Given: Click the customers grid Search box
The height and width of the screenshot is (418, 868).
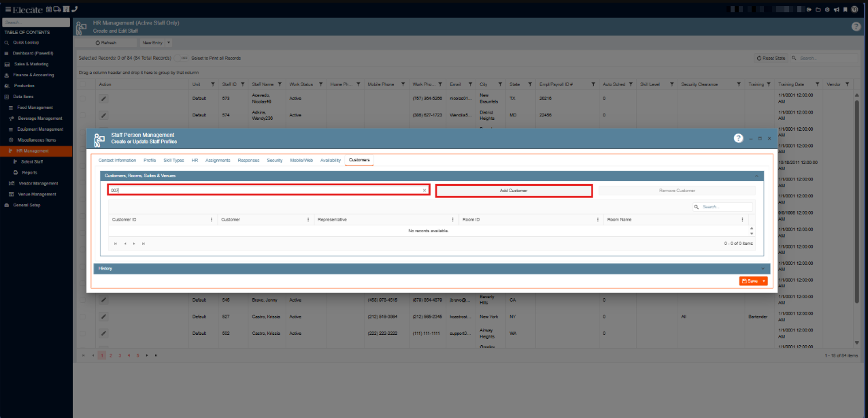Looking at the screenshot, I should (x=726, y=206).
